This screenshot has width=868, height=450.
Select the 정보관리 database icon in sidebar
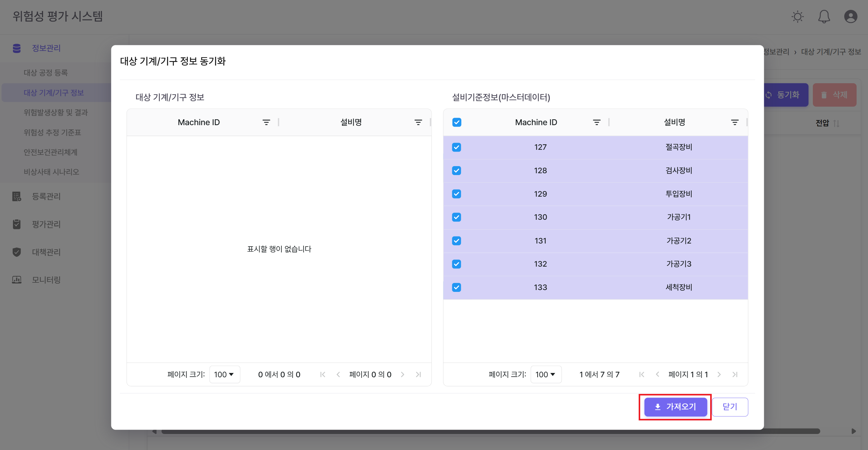pos(17,48)
